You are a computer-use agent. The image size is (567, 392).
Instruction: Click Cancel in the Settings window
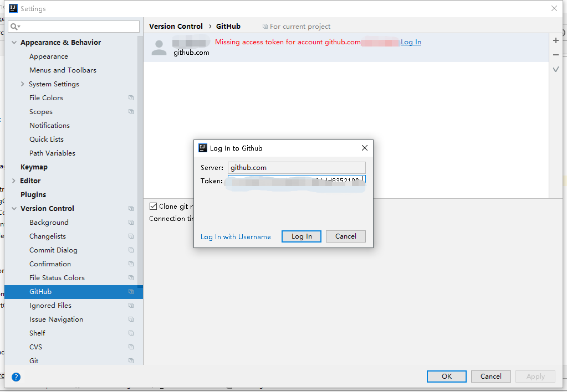point(491,376)
